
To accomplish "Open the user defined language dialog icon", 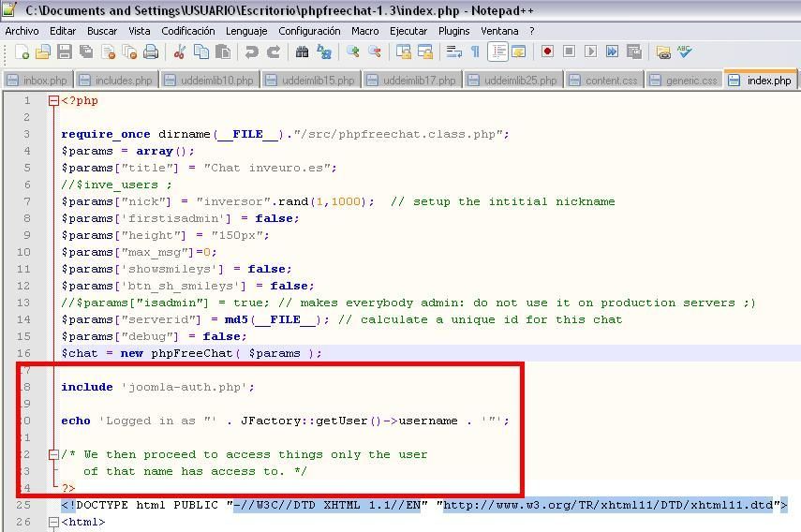I will click(x=518, y=52).
